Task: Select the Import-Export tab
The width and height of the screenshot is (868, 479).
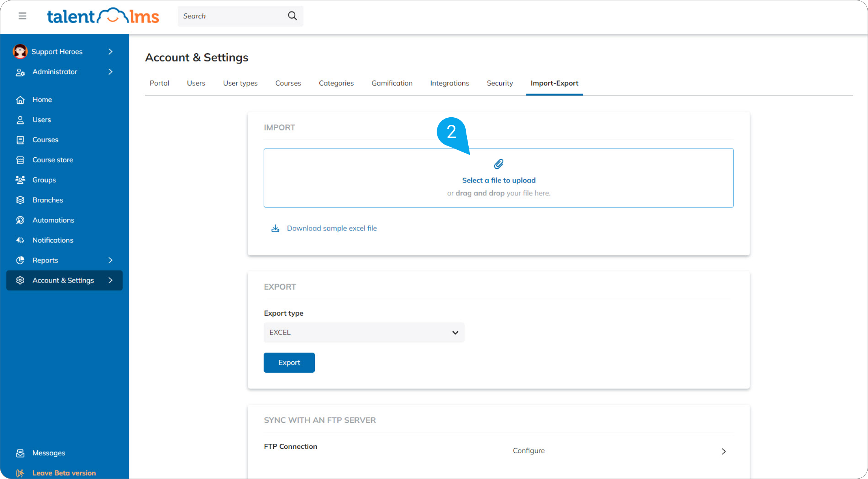Action: point(554,83)
